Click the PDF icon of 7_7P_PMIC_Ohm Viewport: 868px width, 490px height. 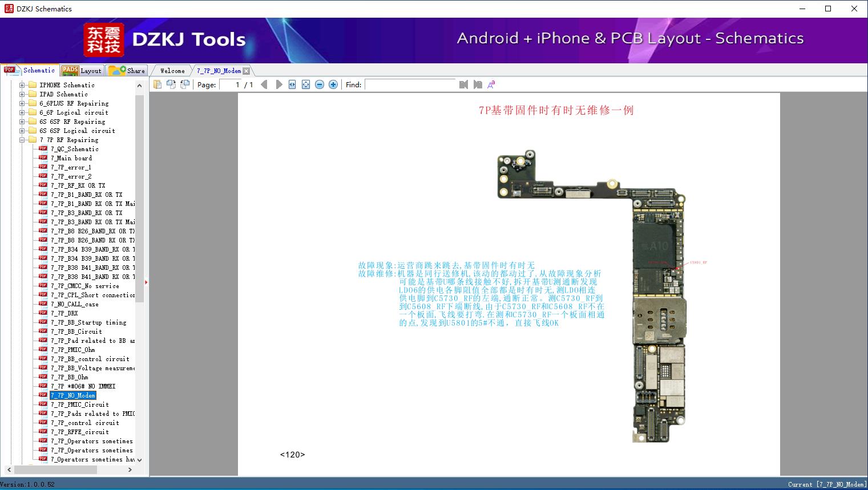[x=43, y=349]
